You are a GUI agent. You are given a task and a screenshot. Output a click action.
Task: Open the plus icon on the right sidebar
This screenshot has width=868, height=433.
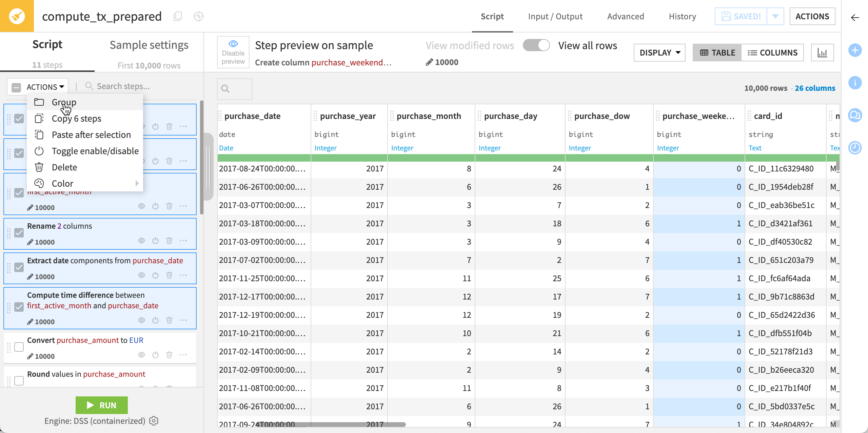[x=855, y=50]
